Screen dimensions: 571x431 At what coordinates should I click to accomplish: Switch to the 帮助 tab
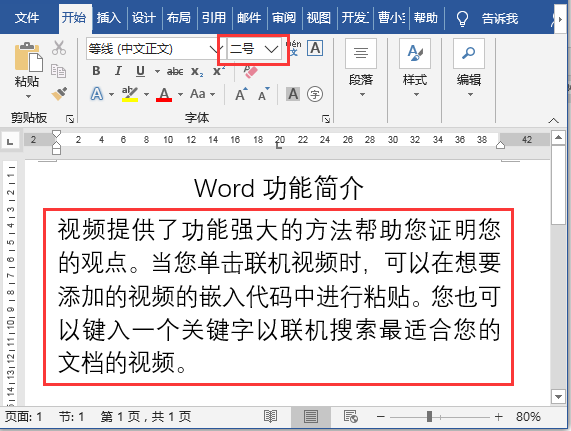click(425, 17)
